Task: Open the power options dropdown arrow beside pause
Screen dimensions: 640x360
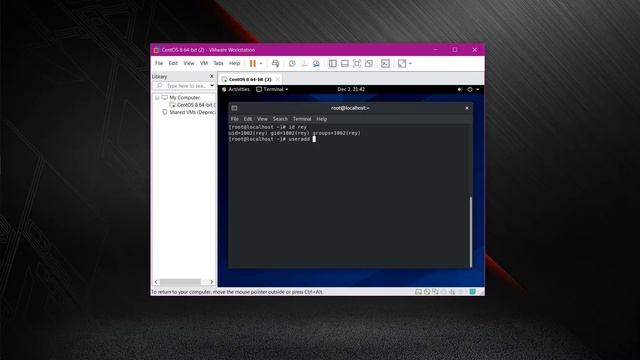Action: (261, 64)
